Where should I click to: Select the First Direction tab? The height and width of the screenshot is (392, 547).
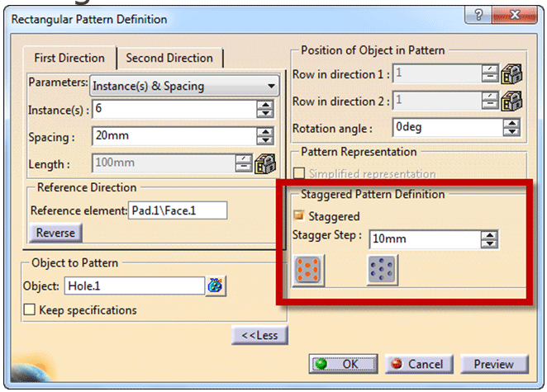(69, 58)
